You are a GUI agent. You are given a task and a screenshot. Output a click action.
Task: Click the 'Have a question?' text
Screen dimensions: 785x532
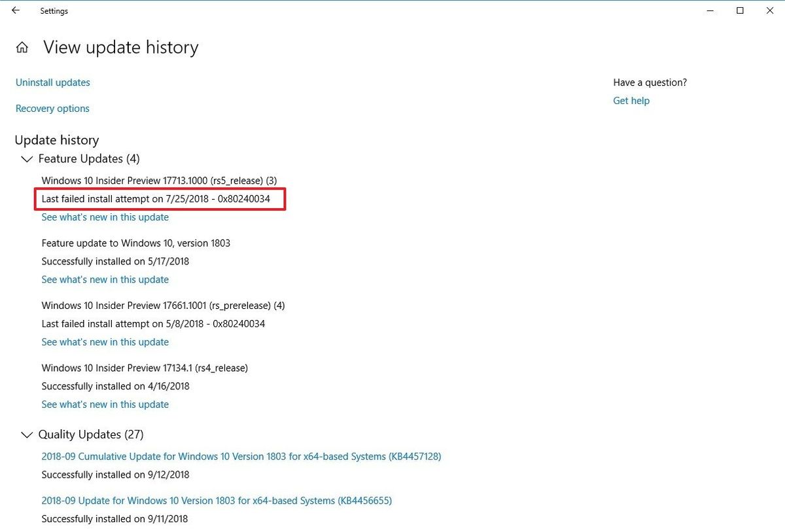click(x=650, y=82)
